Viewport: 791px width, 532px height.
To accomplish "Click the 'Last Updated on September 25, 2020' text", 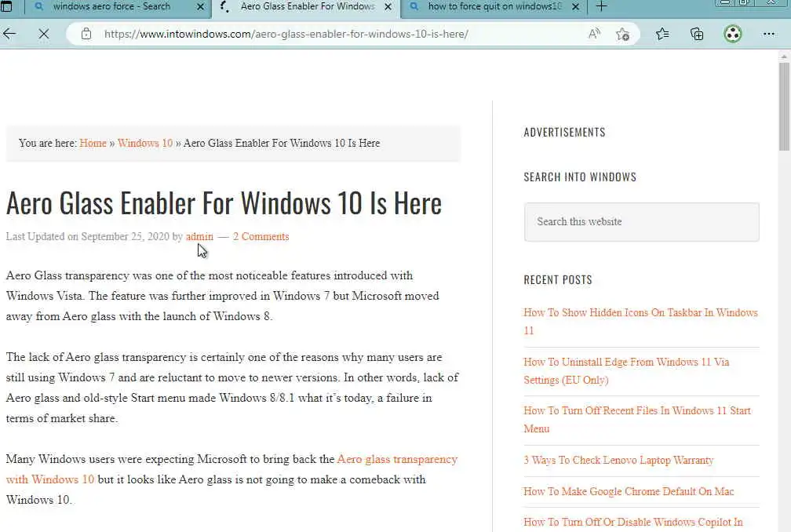I will click(87, 236).
